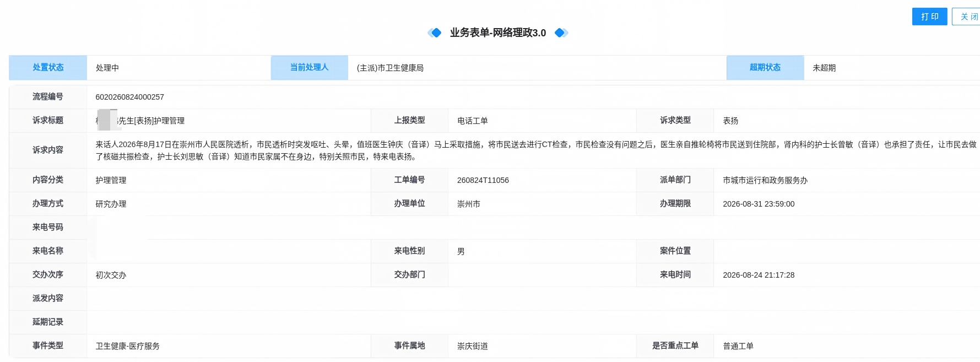Click the 派单部门 label
The height and width of the screenshot is (362, 980).
click(x=675, y=180)
